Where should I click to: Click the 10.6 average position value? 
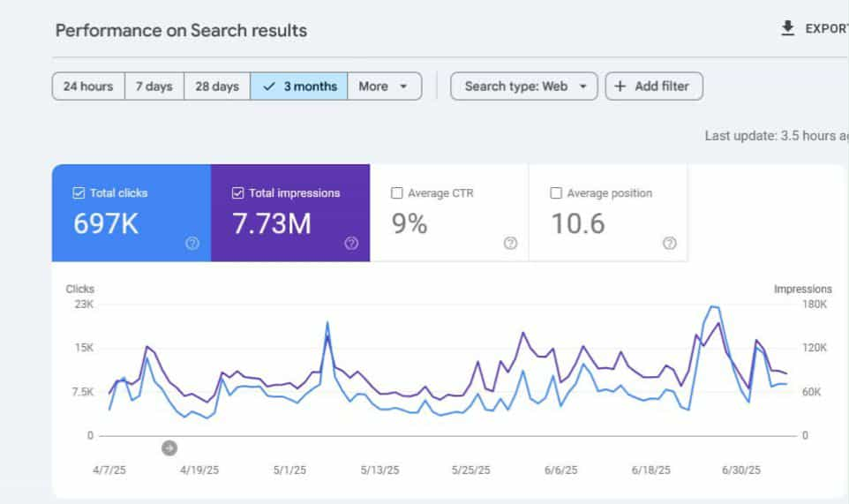pyautogui.click(x=578, y=224)
